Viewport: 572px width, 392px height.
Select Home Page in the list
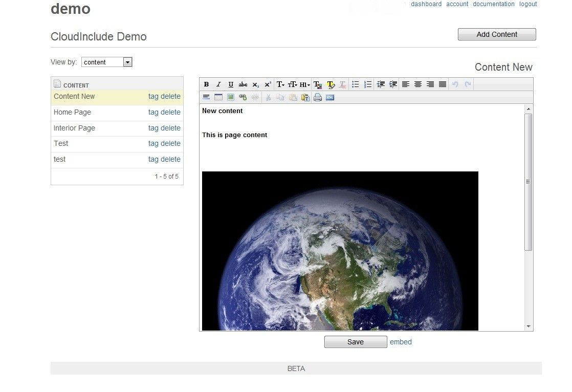pos(72,113)
